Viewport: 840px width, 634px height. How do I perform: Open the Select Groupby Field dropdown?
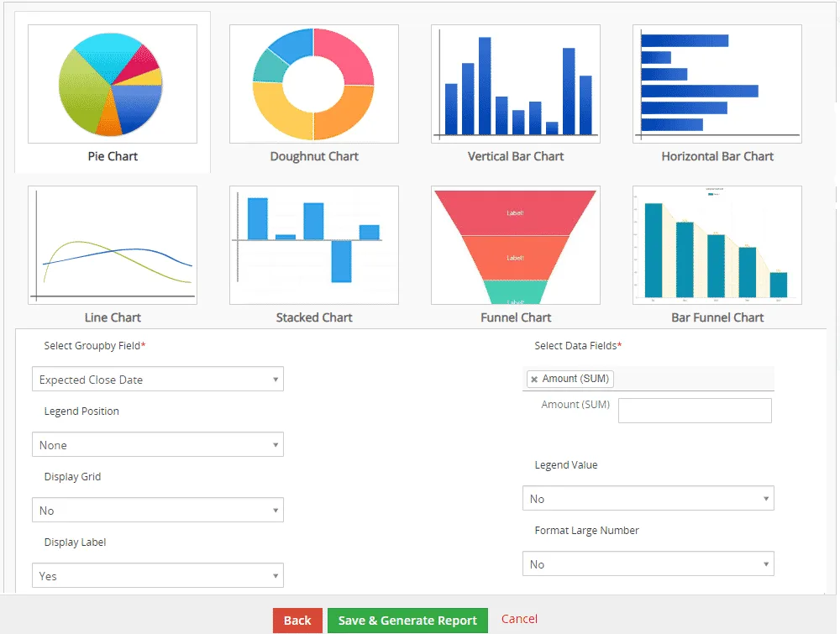pos(158,379)
